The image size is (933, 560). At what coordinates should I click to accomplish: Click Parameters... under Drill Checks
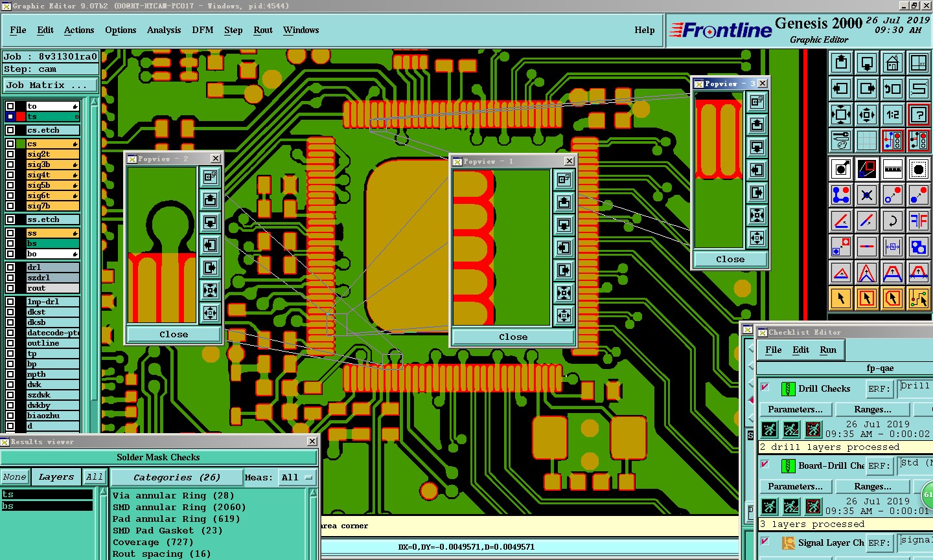tap(796, 410)
